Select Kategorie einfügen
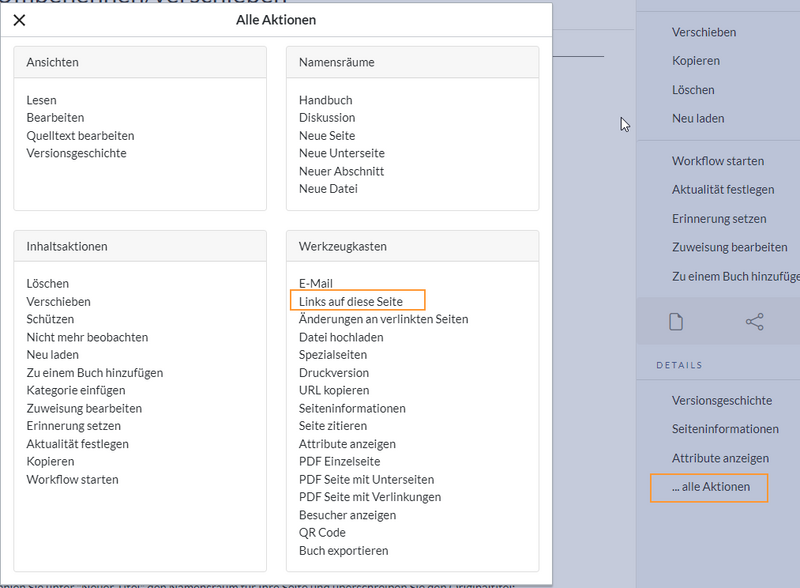The width and height of the screenshot is (800, 588). 76,390
